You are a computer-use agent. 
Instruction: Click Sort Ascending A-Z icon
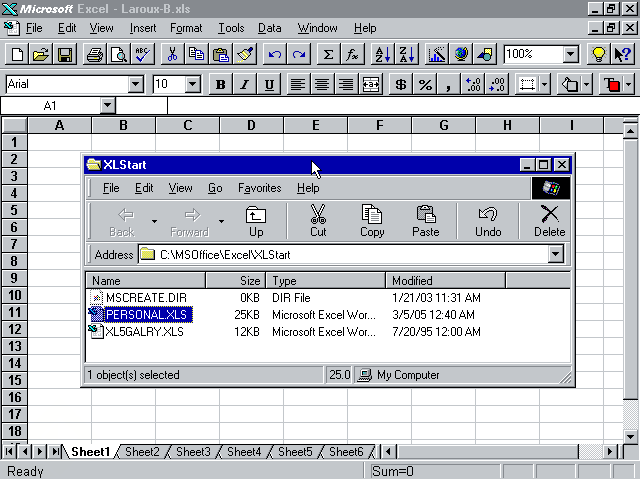click(x=382, y=54)
